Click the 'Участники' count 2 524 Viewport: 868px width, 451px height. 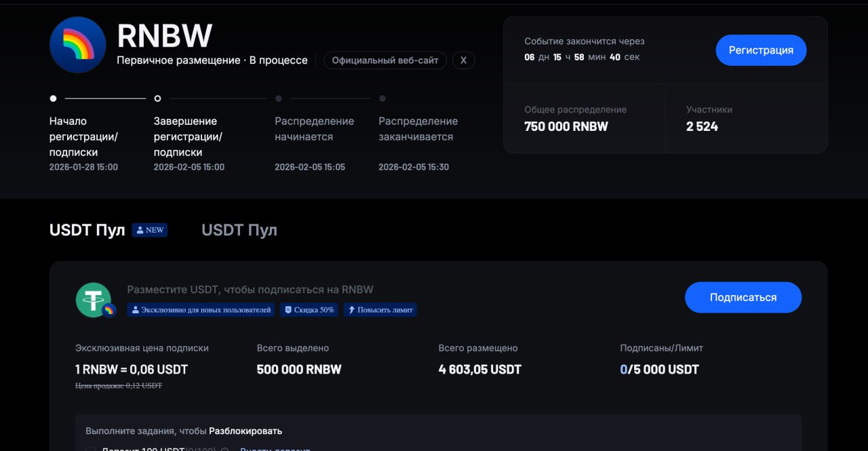pos(702,126)
